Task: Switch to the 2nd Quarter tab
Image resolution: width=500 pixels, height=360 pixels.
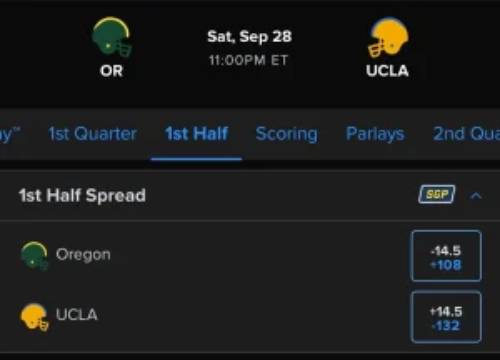Action: point(466,134)
